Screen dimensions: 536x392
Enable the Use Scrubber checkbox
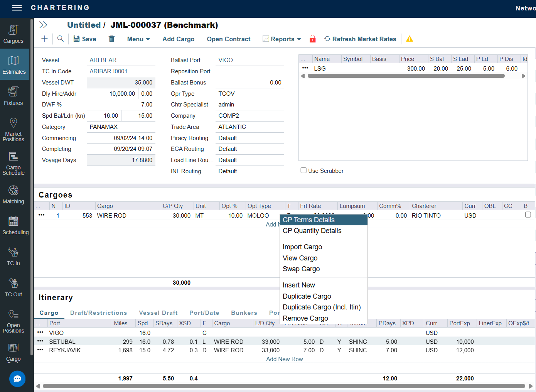click(x=303, y=171)
